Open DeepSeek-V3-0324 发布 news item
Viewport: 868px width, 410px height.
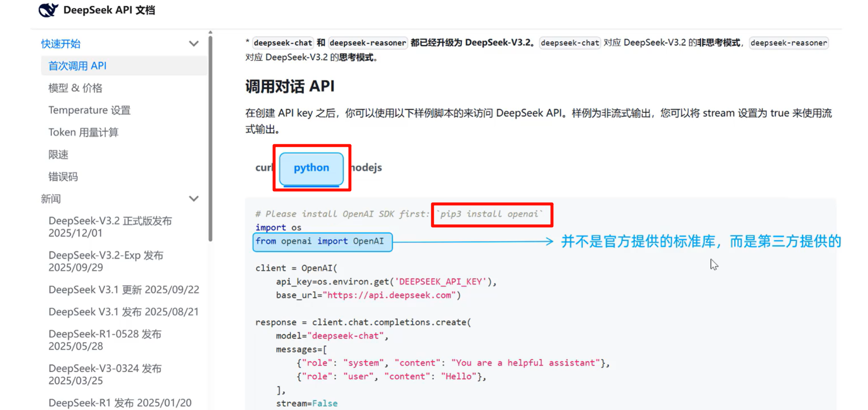(x=105, y=374)
